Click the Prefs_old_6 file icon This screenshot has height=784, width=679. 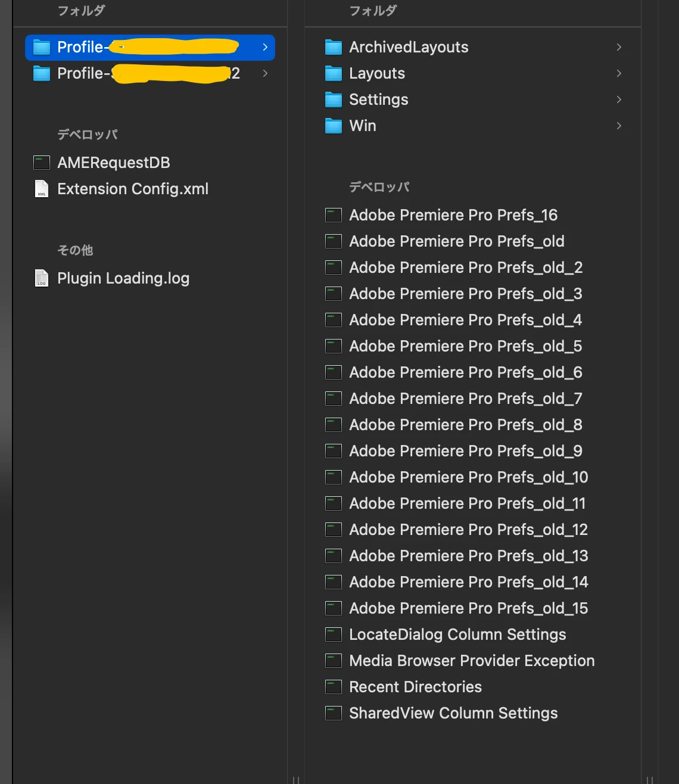tap(334, 372)
